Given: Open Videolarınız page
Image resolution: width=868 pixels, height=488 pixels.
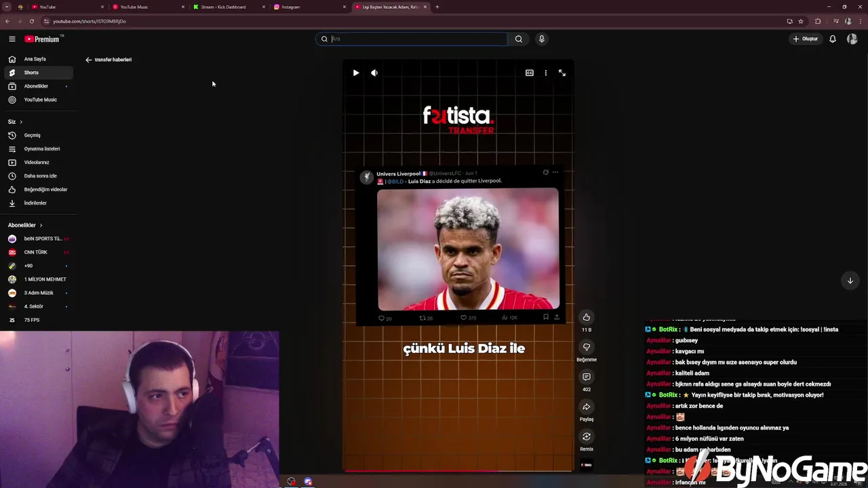Looking at the screenshot, I should 39,162.
